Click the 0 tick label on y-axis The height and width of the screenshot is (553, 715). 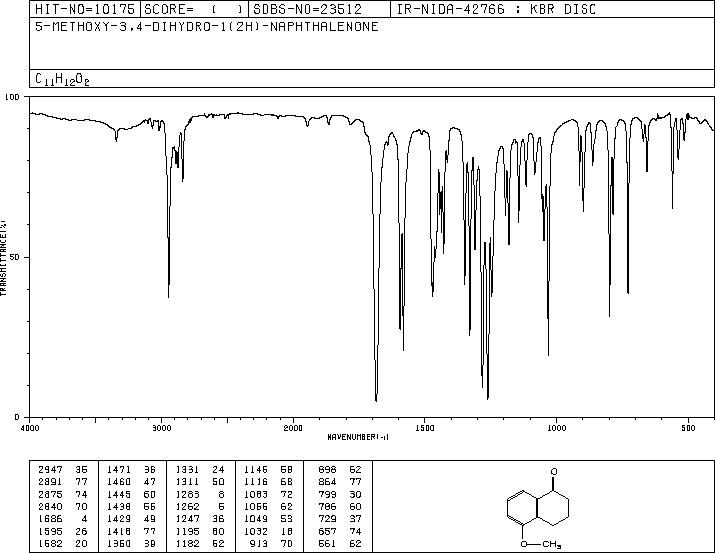pos(17,417)
